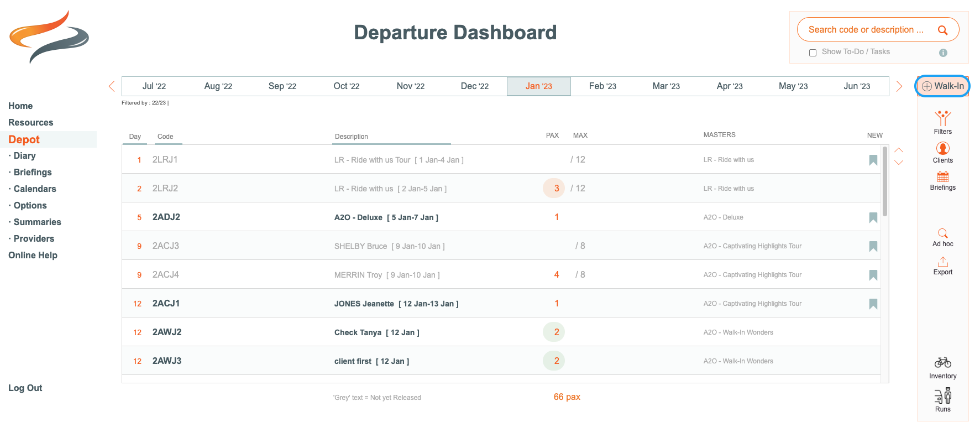Sort by the Day column header
Image resolution: width=980 pixels, height=427 pixels.
(135, 137)
